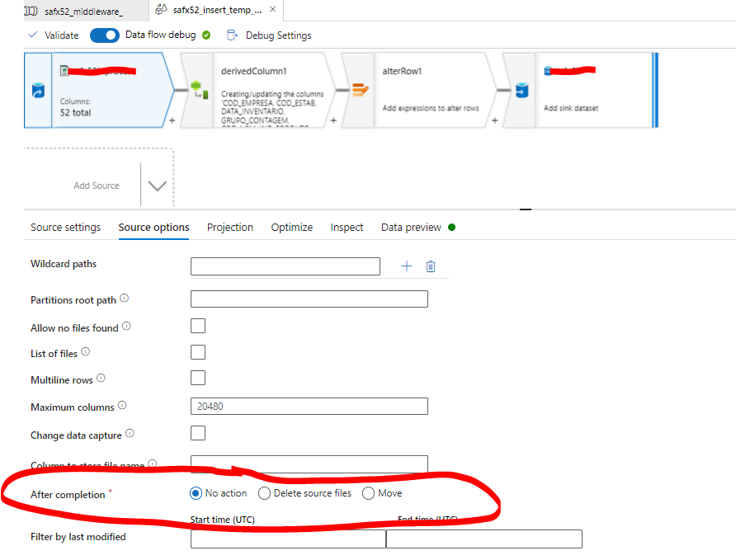Switch to the safx52_insert_temp data flow tab

click(x=217, y=10)
